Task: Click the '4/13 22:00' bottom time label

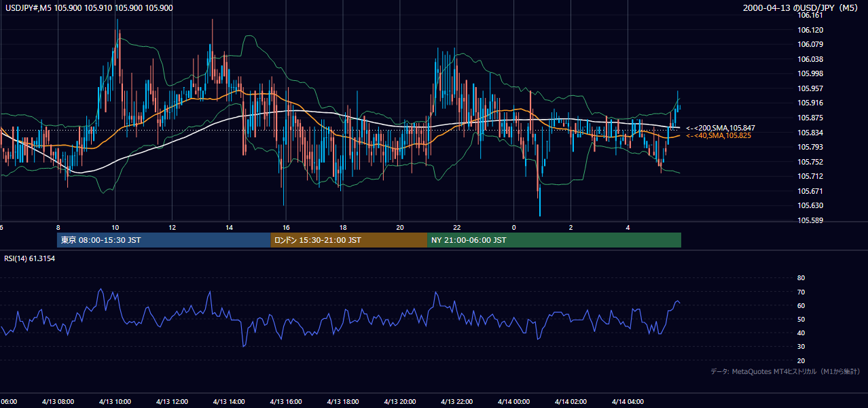Action: [457, 402]
